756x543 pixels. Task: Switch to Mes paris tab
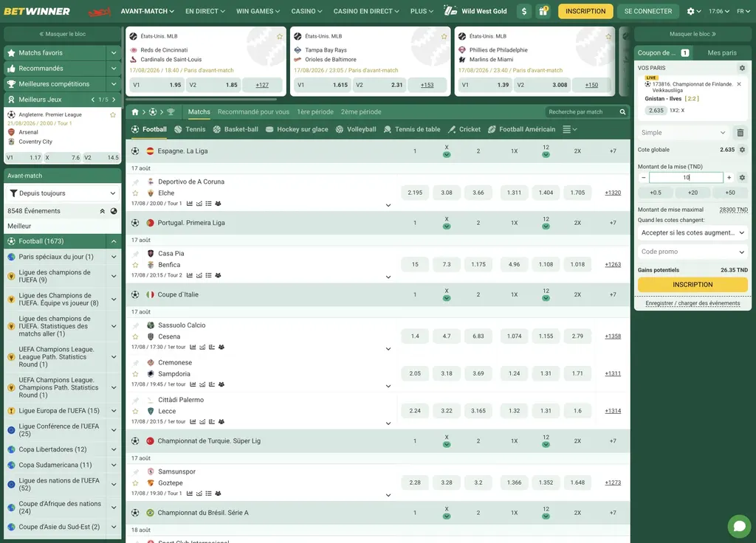click(722, 53)
